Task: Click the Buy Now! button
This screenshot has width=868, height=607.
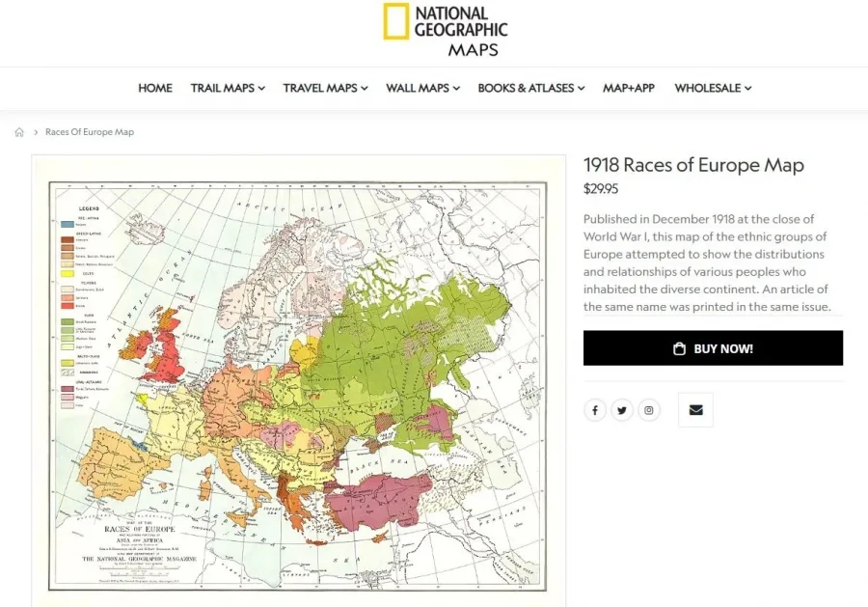Action: [x=713, y=348]
